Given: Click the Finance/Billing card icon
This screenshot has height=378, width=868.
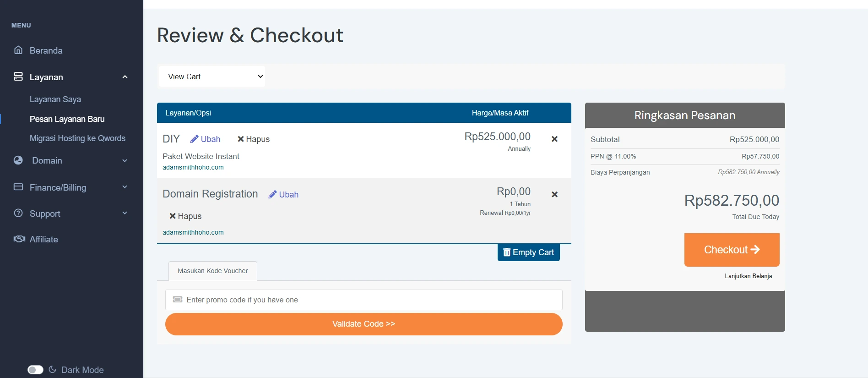Looking at the screenshot, I should (x=18, y=187).
